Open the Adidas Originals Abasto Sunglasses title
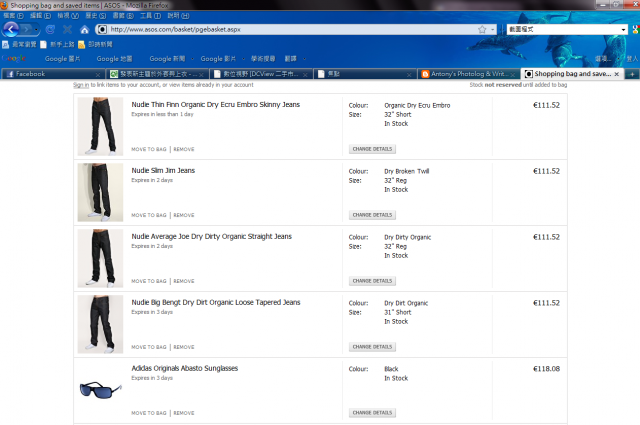The height and width of the screenshot is (425, 640). click(184, 368)
